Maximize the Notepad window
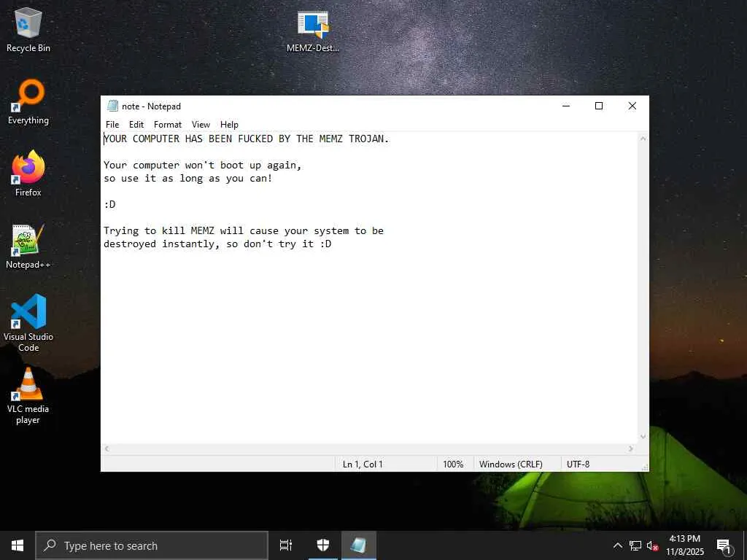This screenshot has height=560, width=747. tap(599, 106)
